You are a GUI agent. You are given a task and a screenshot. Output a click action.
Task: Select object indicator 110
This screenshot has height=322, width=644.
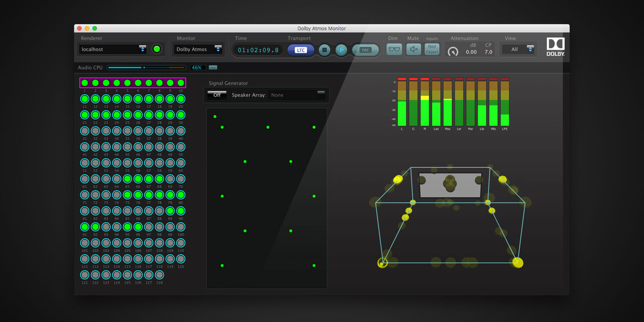click(181, 243)
